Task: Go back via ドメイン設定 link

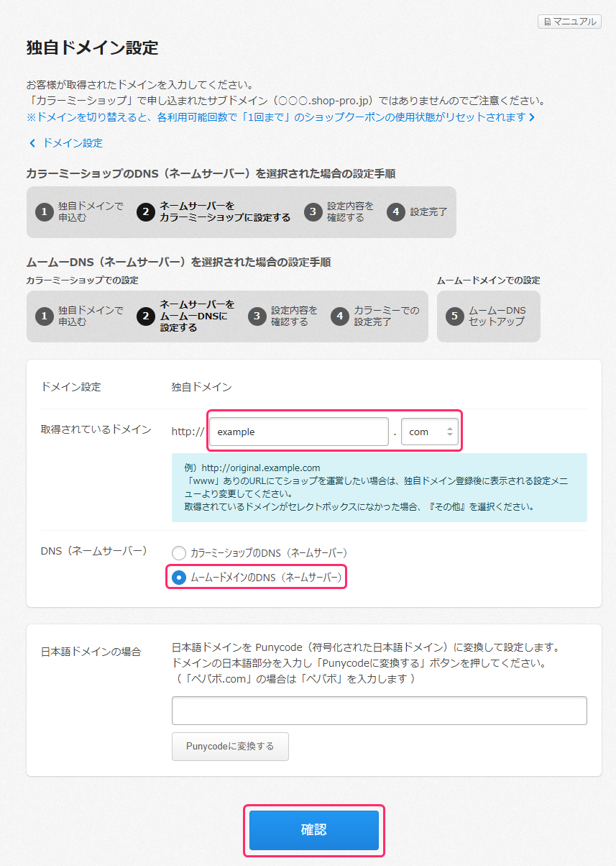Action: point(72,143)
